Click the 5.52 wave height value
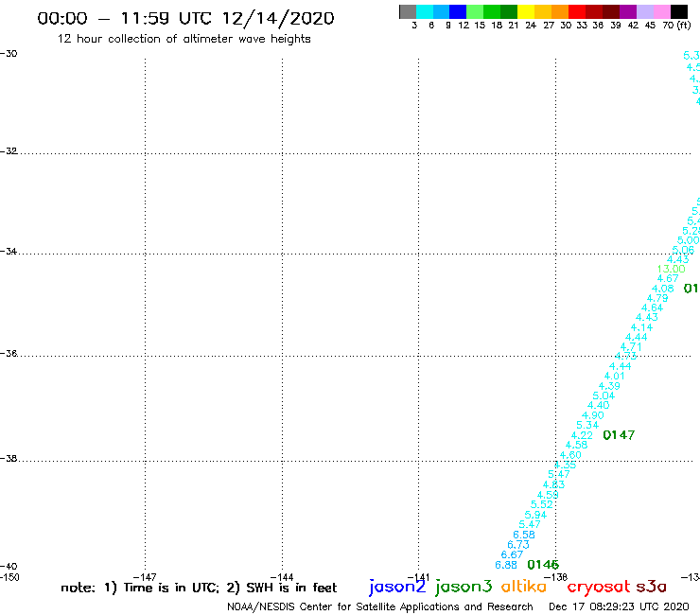This screenshot has width=700, height=615. point(541,504)
